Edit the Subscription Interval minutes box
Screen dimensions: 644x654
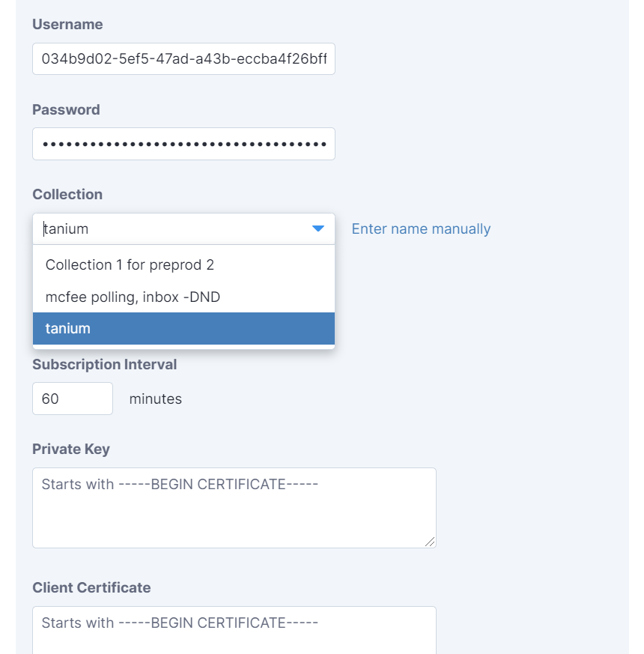[x=72, y=399]
